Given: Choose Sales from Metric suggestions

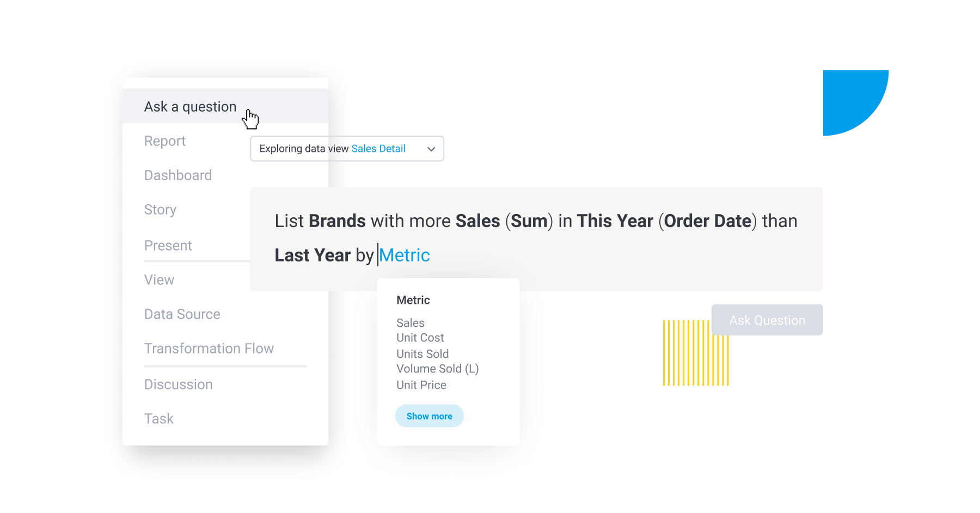Looking at the screenshot, I should click(x=411, y=323).
